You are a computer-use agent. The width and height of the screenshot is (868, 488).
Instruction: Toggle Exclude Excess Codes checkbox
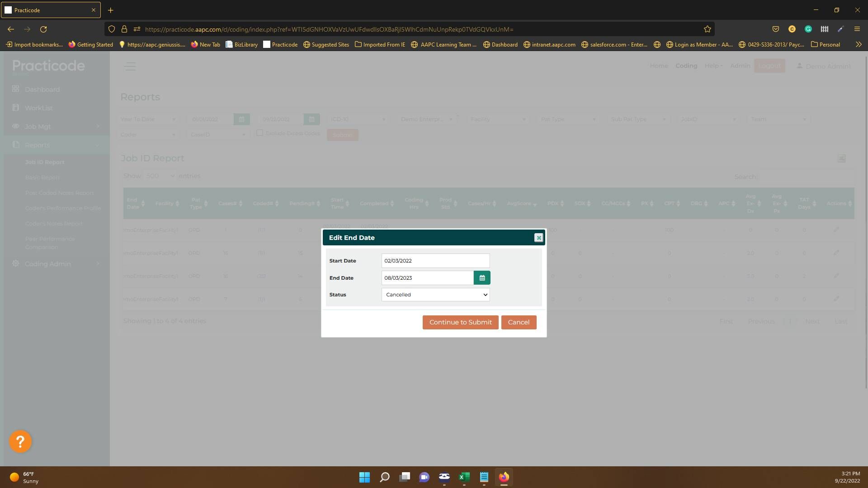260,133
